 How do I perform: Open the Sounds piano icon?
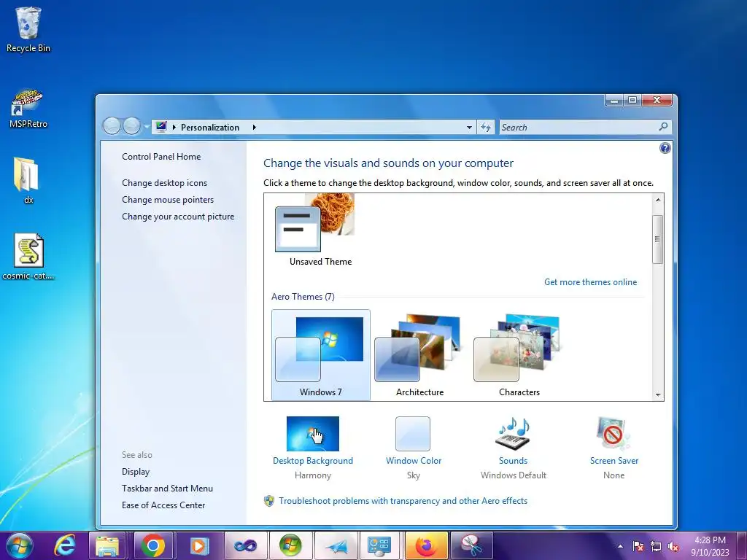point(513,434)
